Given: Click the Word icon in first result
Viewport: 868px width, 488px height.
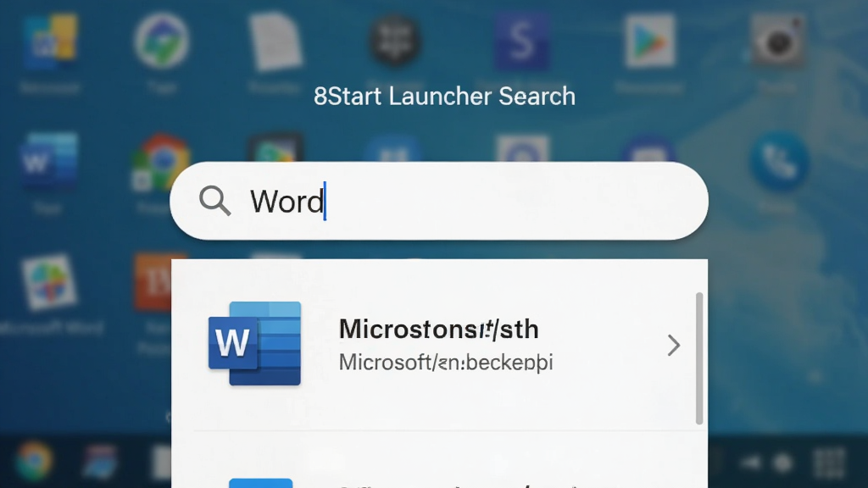Looking at the screenshot, I should pos(254,344).
